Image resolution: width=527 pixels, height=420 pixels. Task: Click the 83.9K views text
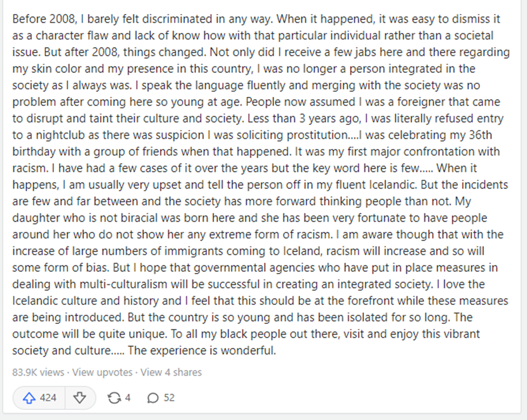38,372
